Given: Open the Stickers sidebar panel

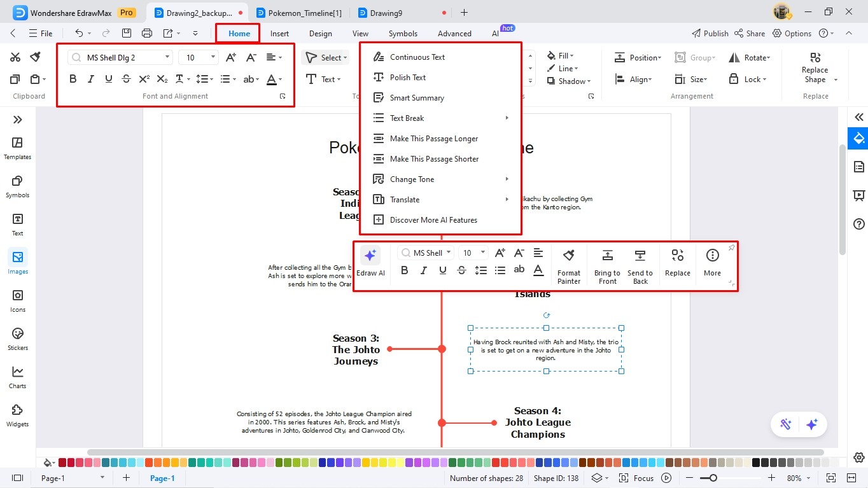Looking at the screenshot, I should [18, 339].
